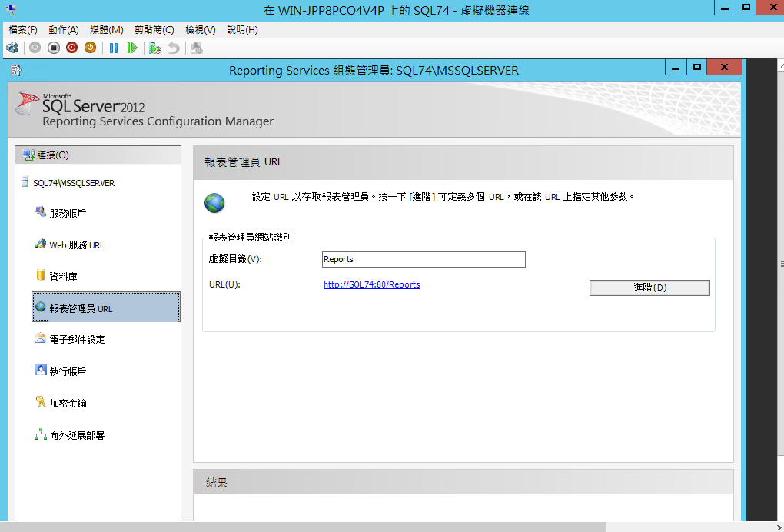
Task: Click the 結果 panel header
Action: [463, 483]
